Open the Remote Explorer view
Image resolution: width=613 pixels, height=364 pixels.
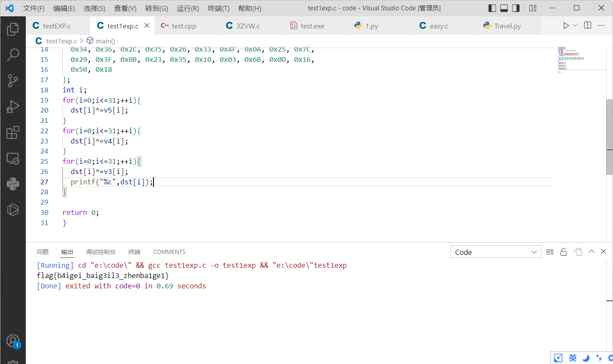(x=13, y=158)
